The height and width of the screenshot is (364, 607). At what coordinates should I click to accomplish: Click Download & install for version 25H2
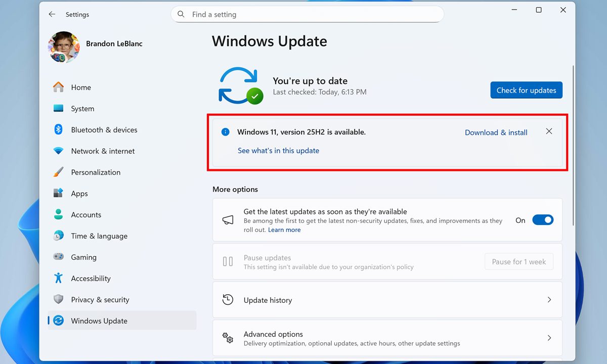coord(496,132)
